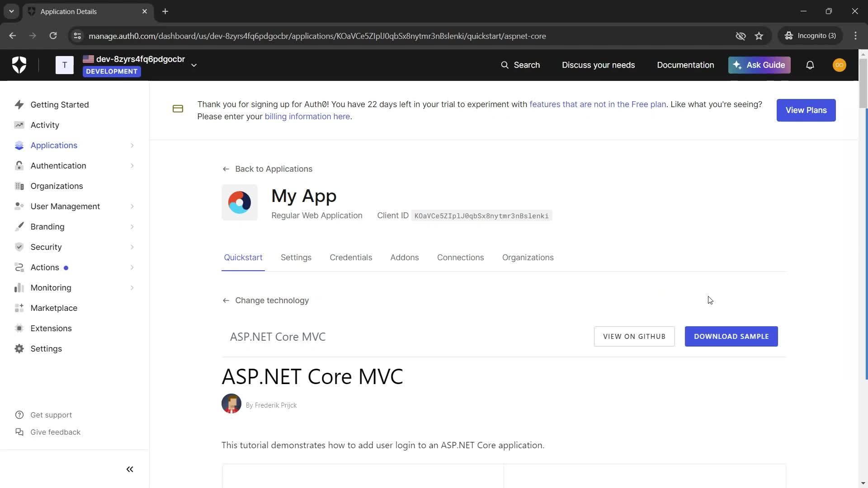Image resolution: width=868 pixels, height=488 pixels.
Task: Click the Organizations building icon
Action: click(x=19, y=186)
